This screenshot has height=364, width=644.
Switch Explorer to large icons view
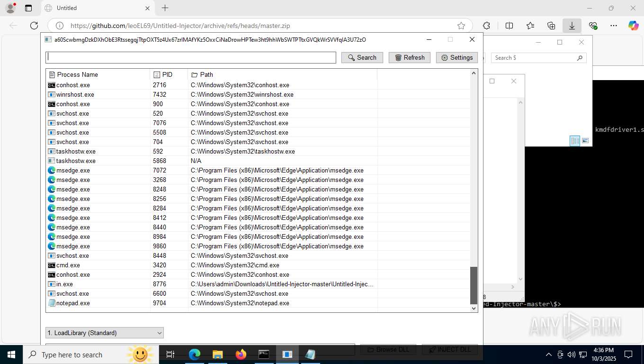tap(585, 141)
